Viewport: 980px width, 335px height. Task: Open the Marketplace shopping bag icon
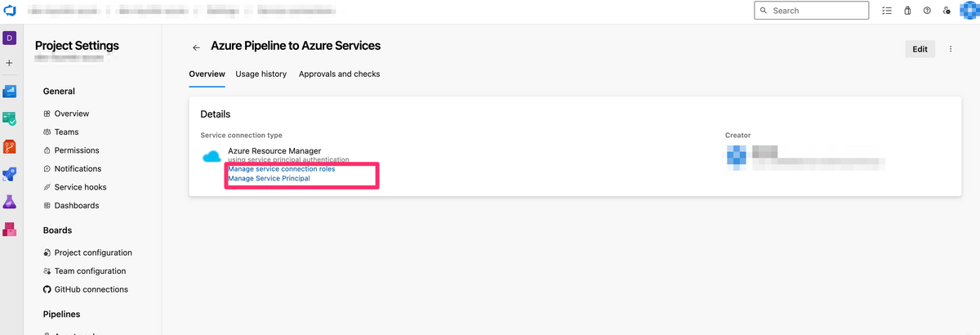907,11
